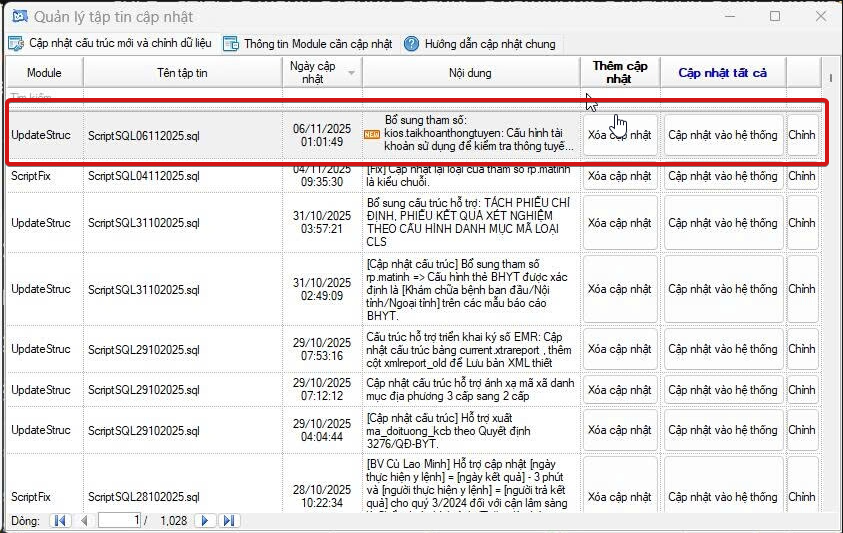Image resolution: width=843 pixels, height=533 pixels.
Task: Click Chỉnh for 31/10/2025 03:57:21 row
Action: coord(802,223)
